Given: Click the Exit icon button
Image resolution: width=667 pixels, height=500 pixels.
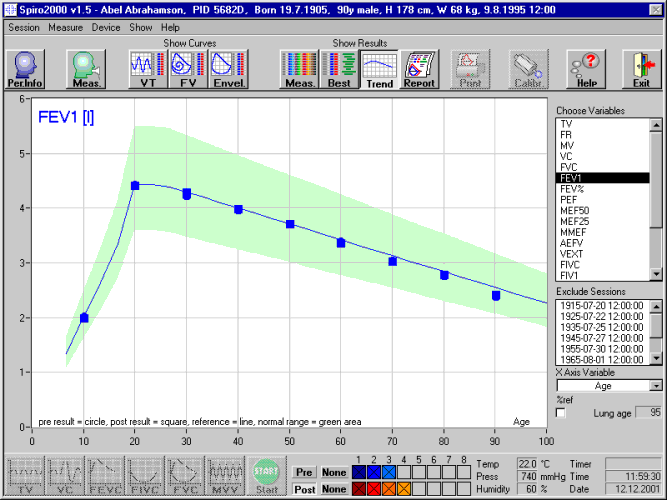Looking at the screenshot, I should point(640,71).
